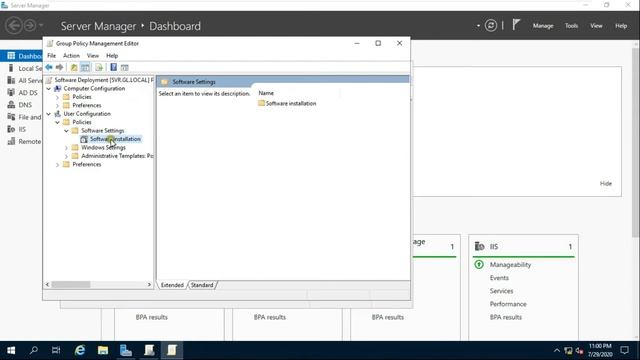The width and height of the screenshot is (640, 360).
Task: Open the Help menu in Group Policy Editor
Action: 112,56
